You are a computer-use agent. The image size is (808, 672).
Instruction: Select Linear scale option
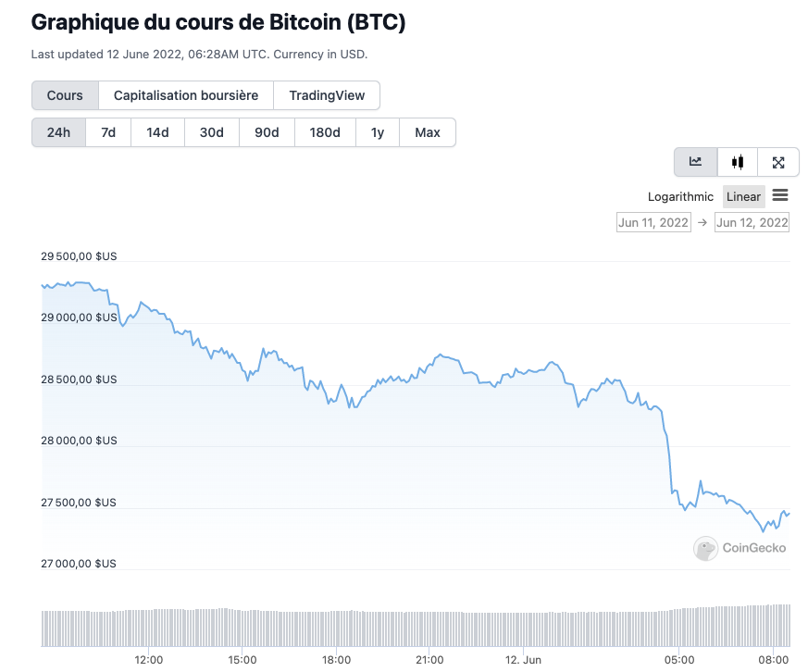coord(743,196)
